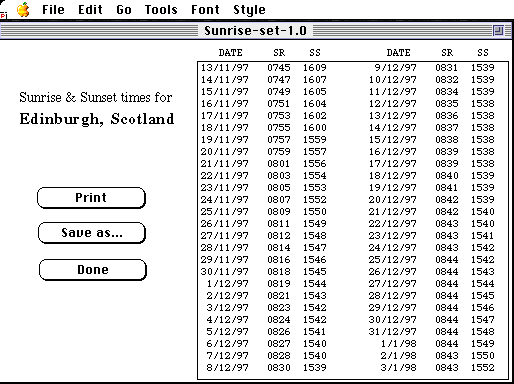Select the date 3/1/98
This screenshot has height=384, width=514.
pos(399,368)
